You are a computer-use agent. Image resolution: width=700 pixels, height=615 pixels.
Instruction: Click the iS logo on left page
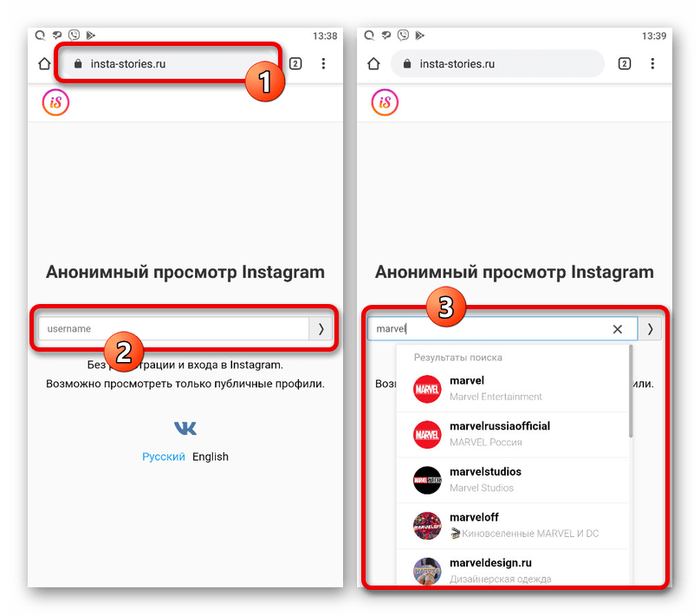[x=55, y=102]
